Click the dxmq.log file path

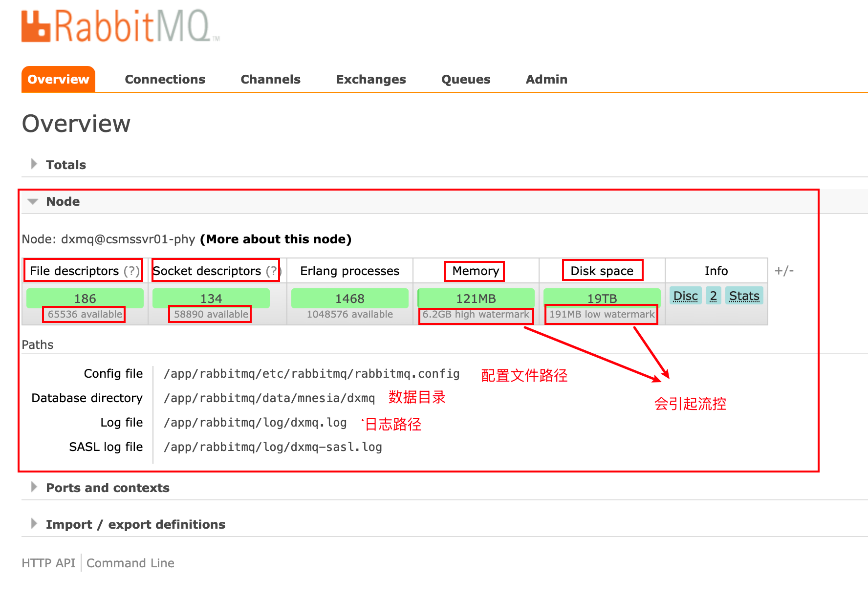(255, 423)
